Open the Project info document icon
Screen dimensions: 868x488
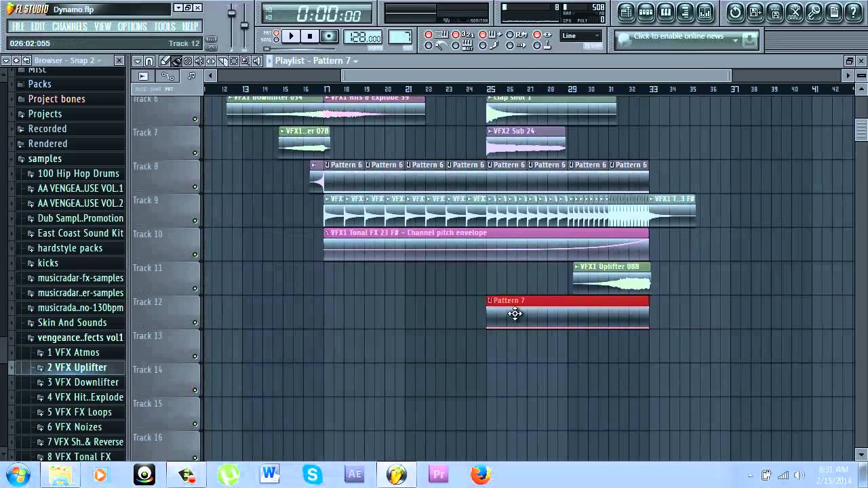click(x=834, y=13)
